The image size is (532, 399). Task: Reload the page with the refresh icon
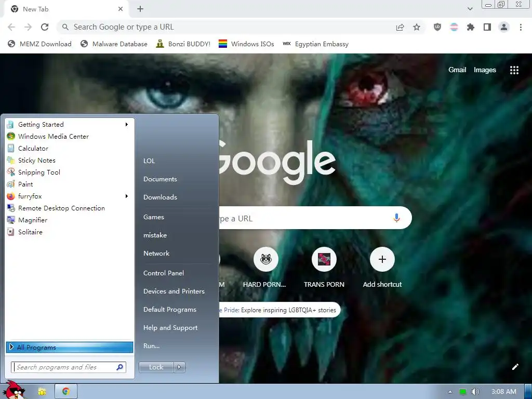coord(45,27)
